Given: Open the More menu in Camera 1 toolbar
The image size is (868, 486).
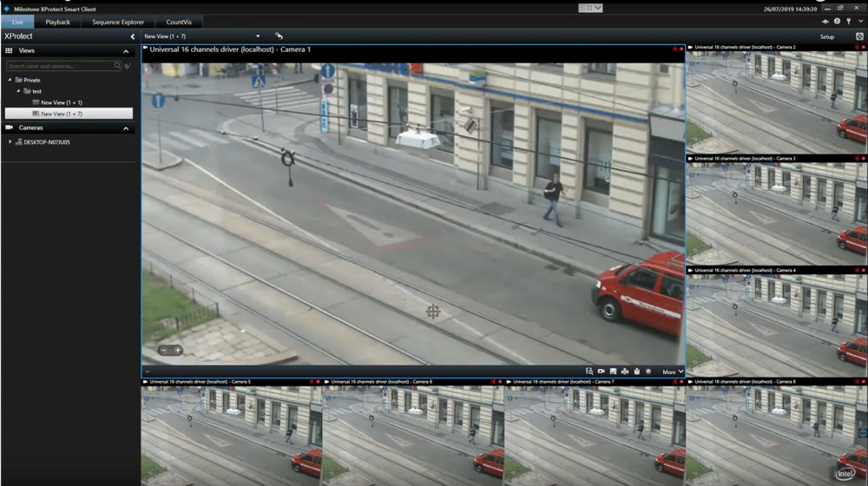Looking at the screenshot, I should coord(673,372).
